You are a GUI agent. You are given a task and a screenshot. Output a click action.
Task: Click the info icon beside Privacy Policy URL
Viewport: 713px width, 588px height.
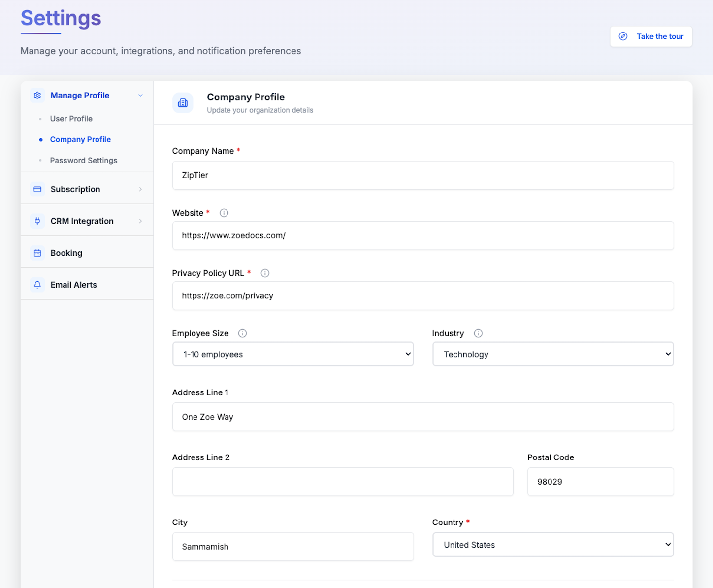pyautogui.click(x=265, y=273)
